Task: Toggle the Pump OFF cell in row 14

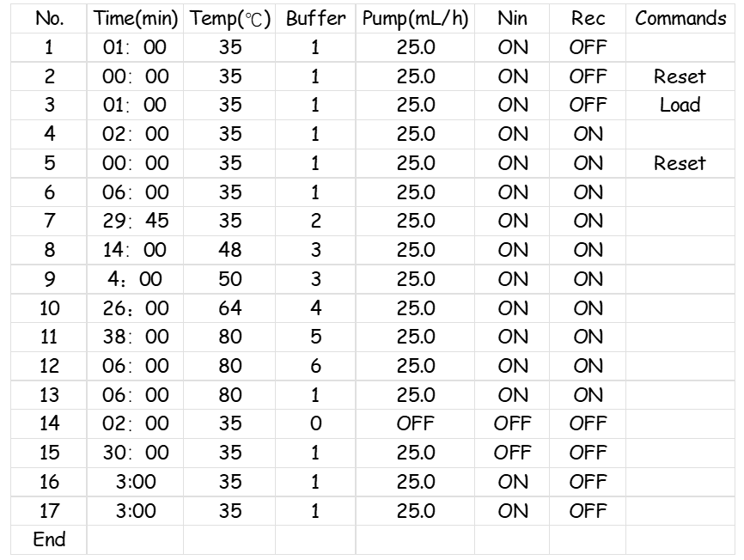Action: click(416, 423)
